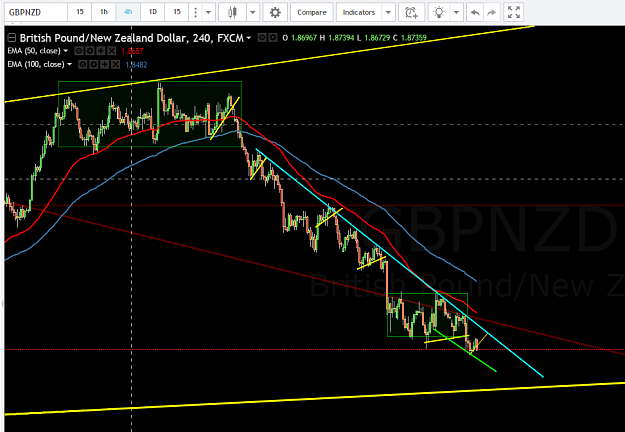The image size is (625, 432).
Task: Undo the last action with the left arrow
Action: pyautogui.click(x=475, y=12)
